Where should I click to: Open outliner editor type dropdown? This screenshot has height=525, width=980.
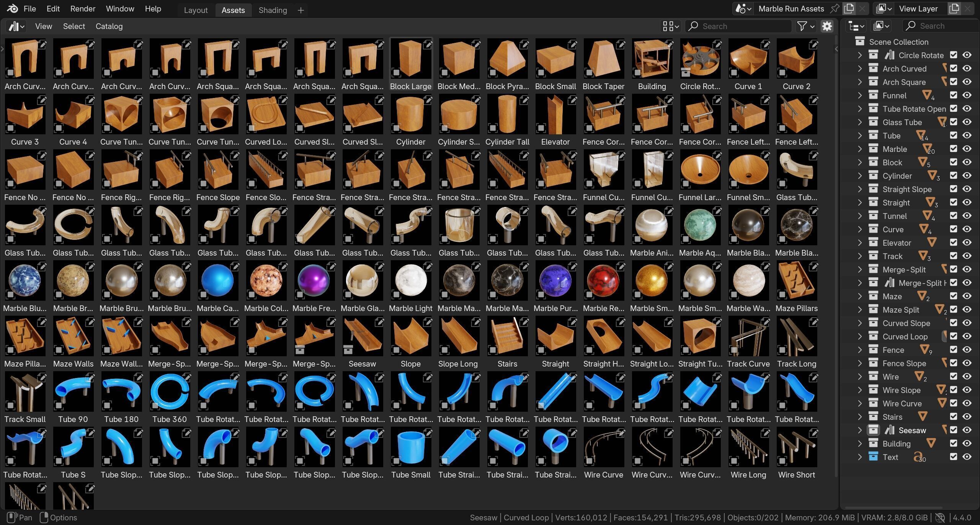856,26
